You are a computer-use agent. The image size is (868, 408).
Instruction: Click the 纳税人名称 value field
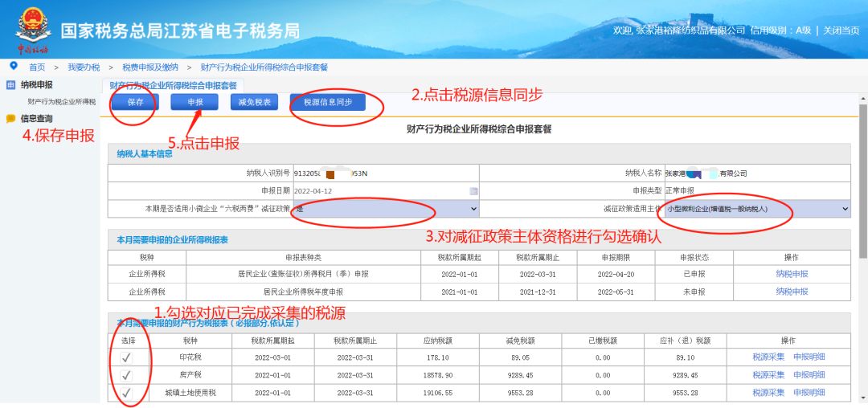click(757, 173)
